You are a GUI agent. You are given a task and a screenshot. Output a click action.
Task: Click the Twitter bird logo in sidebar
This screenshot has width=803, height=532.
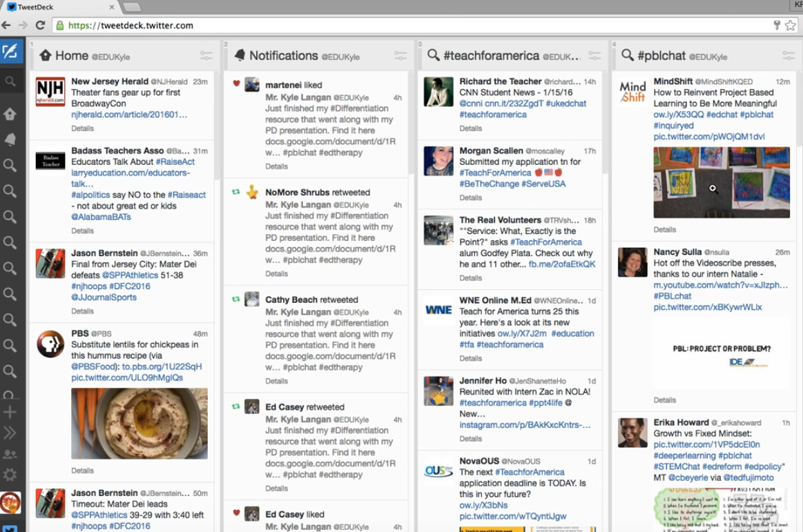pyautogui.click(x=10, y=528)
